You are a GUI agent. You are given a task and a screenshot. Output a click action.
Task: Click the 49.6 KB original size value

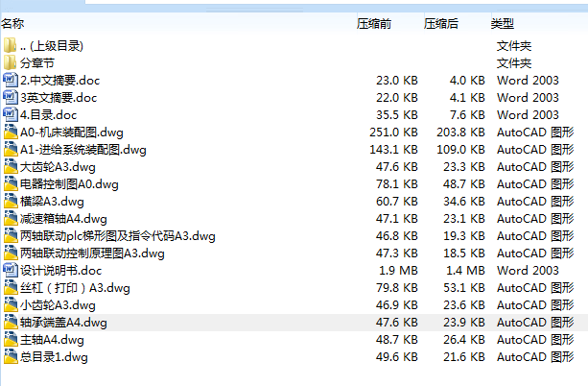pos(397,356)
